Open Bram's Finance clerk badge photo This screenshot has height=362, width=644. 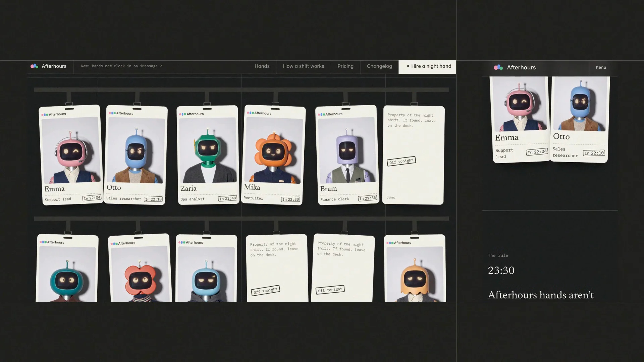[x=347, y=150]
